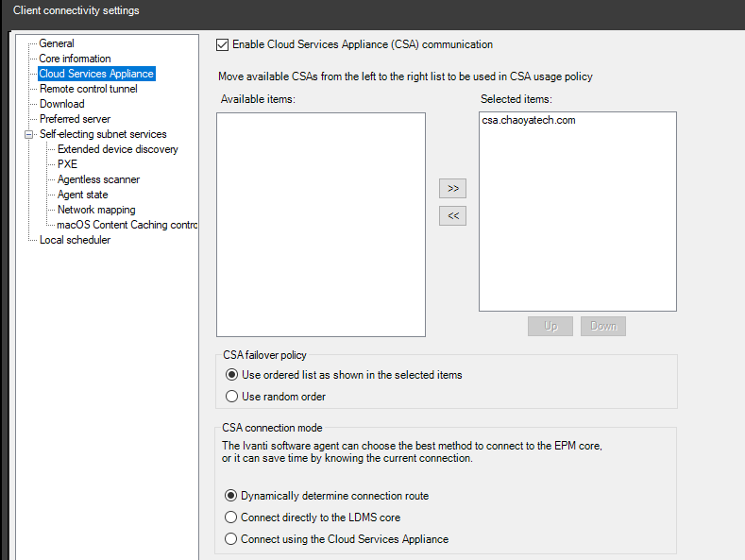Open Local scheduler settings
Image resolution: width=745 pixels, height=560 pixels.
pos(75,240)
